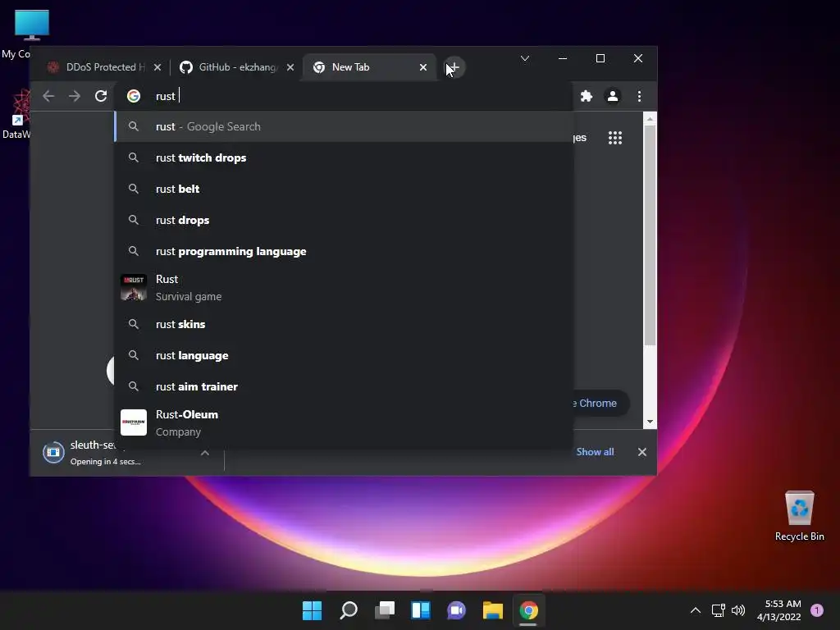Click the volume speaker tray icon
Image resolution: width=840 pixels, height=630 pixels.
pos(738,610)
